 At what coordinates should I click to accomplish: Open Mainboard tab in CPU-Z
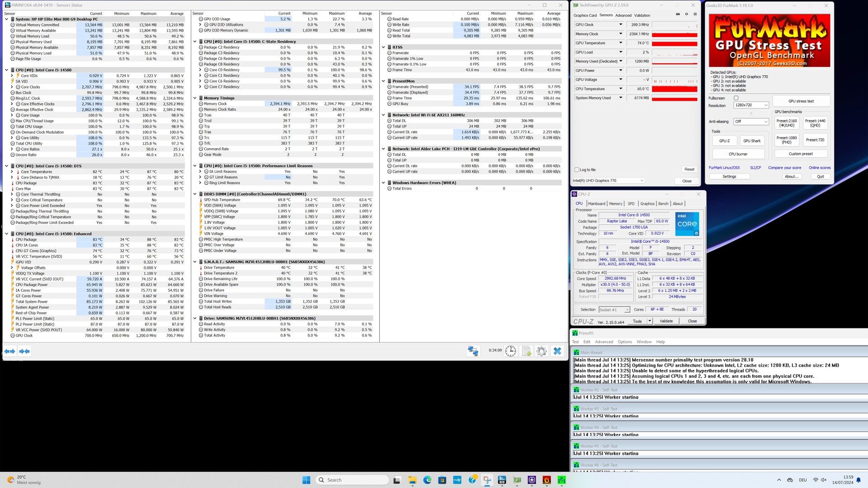pyautogui.click(x=596, y=204)
